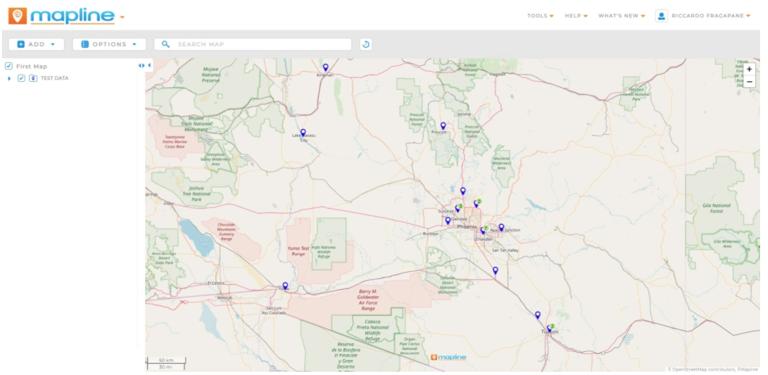The height and width of the screenshot is (375, 768).
Task: Click the sidebar width resize arrows icon
Action: coord(141,66)
